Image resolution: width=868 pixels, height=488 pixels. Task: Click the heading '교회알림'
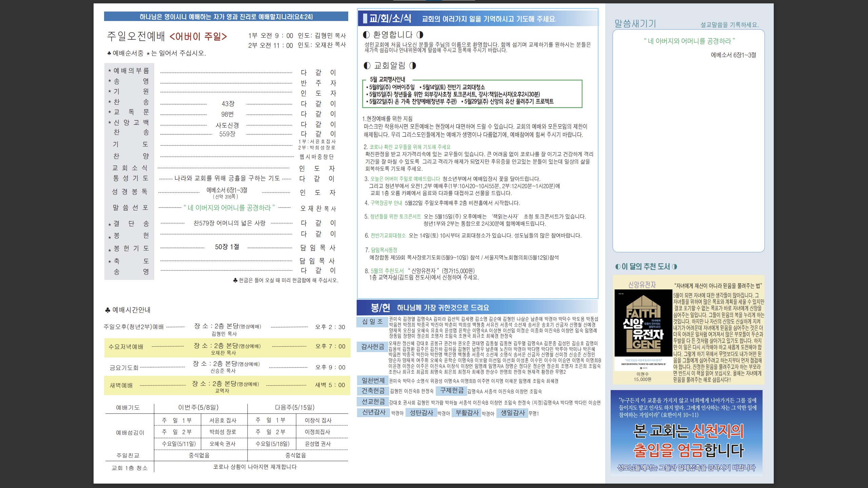tap(390, 65)
